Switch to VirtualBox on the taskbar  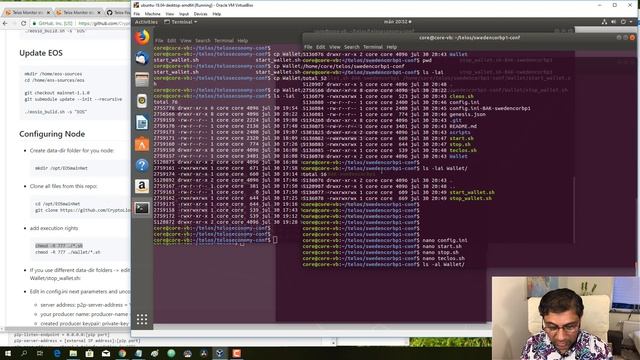pos(220,353)
